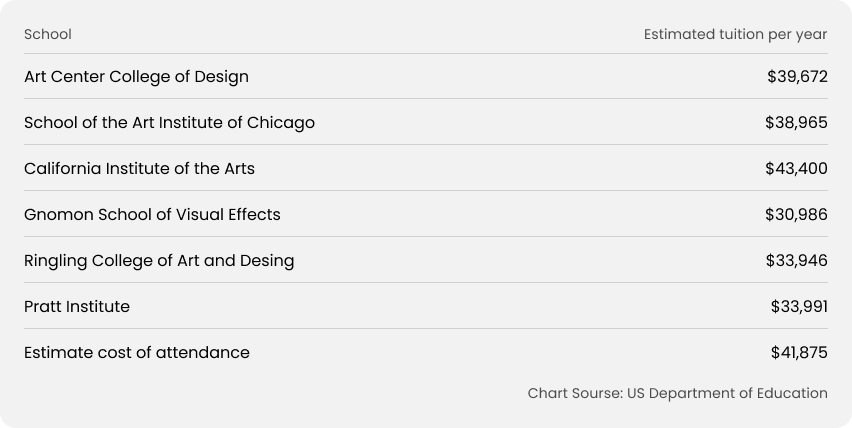
Task: Click the word Chicago in the second row
Action: pos(281,123)
